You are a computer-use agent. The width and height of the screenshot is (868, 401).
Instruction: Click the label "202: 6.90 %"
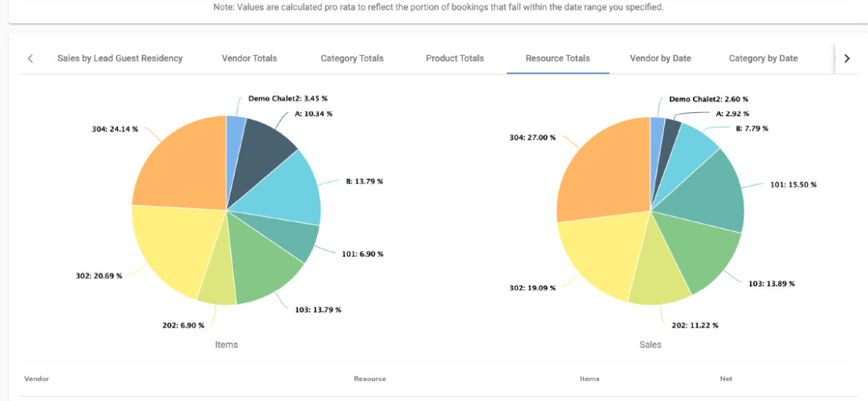[x=183, y=325]
